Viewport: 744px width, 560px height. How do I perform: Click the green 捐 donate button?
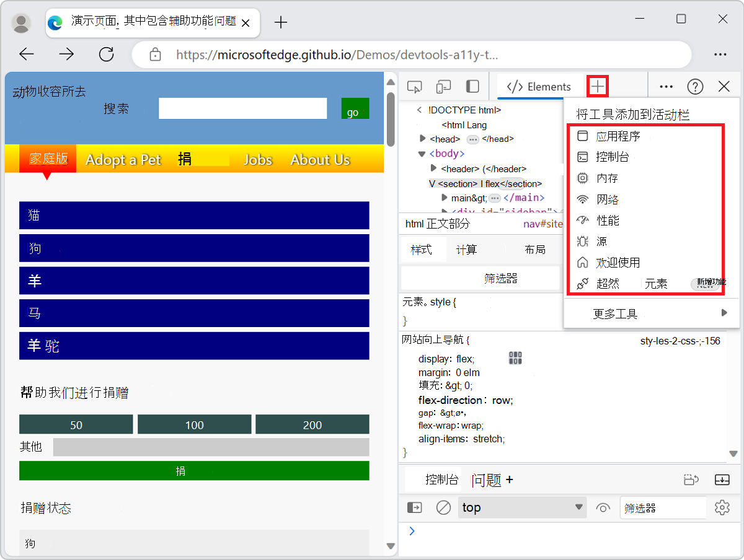pyautogui.click(x=194, y=471)
